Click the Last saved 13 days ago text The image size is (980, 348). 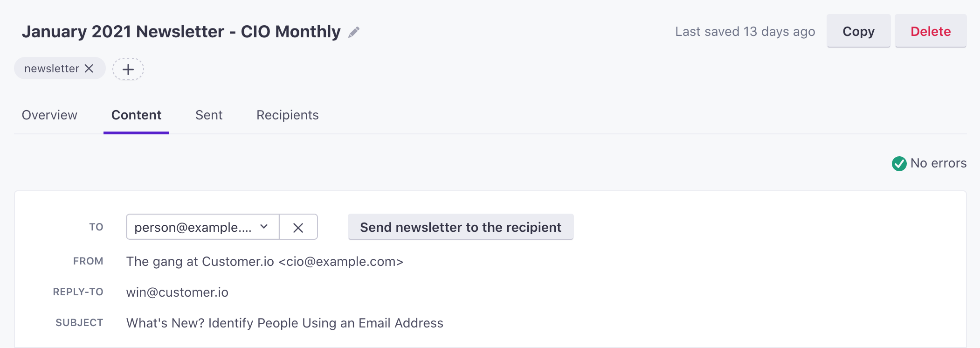point(745,32)
